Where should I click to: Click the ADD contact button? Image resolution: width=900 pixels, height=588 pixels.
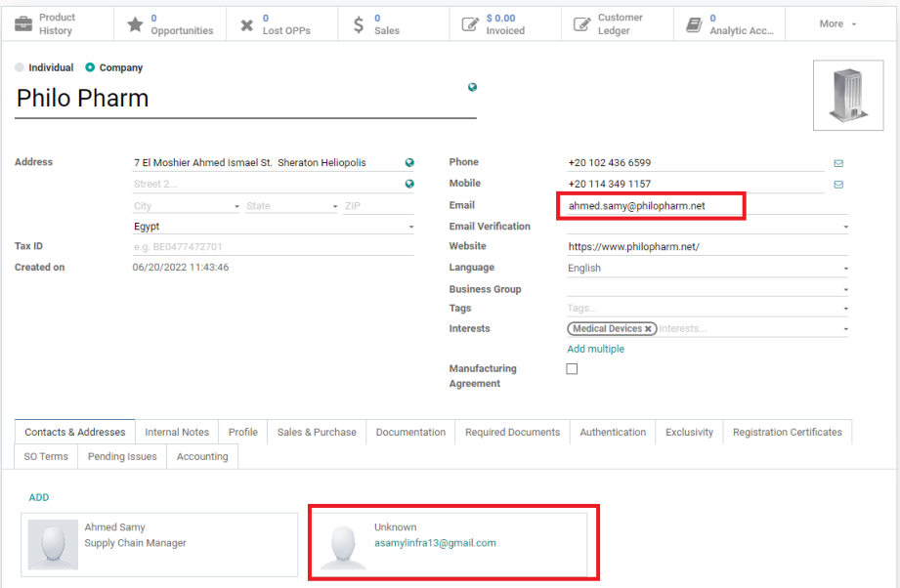(39, 497)
